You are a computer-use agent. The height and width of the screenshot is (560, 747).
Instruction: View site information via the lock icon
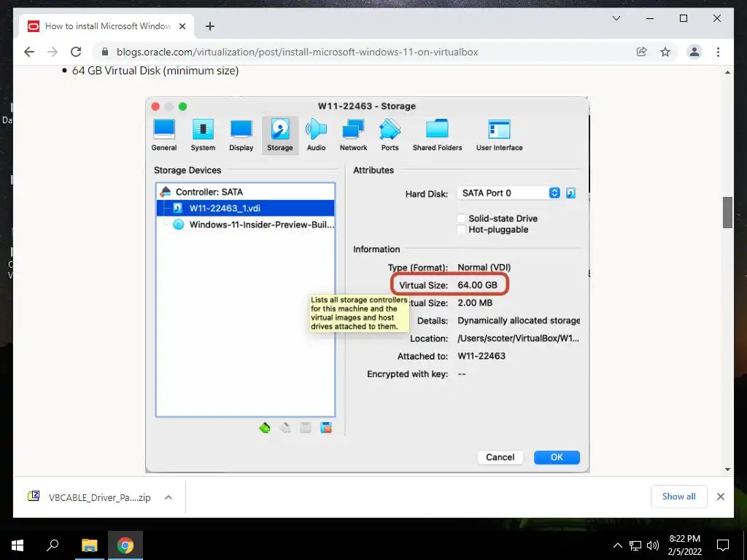click(x=105, y=52)
